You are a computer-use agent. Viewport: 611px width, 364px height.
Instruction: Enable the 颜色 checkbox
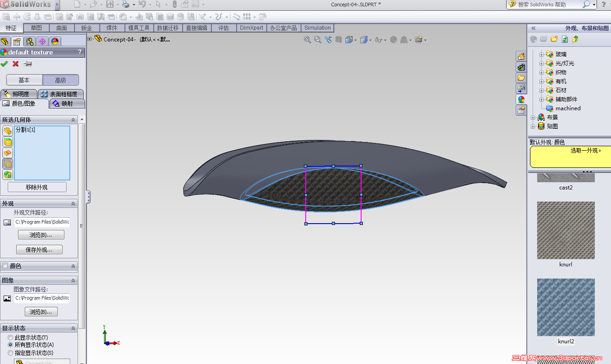(5, 266)
